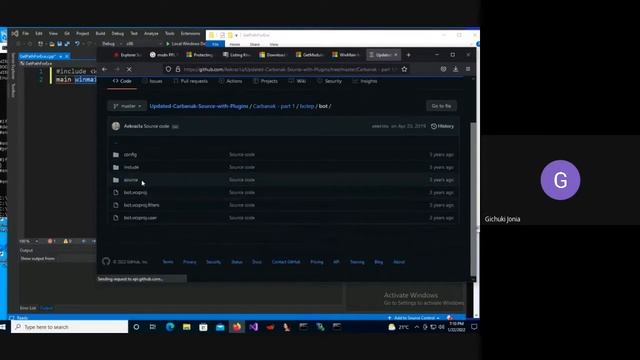Screen dimensions: 640x360
Task: Open the config folder
Action: (130, 155)
